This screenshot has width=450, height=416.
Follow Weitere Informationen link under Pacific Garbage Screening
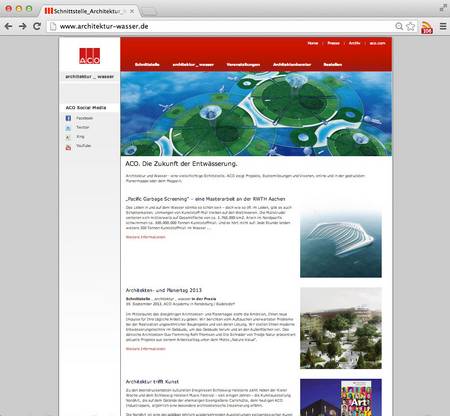pyautogui.click(x=146, y=237)
